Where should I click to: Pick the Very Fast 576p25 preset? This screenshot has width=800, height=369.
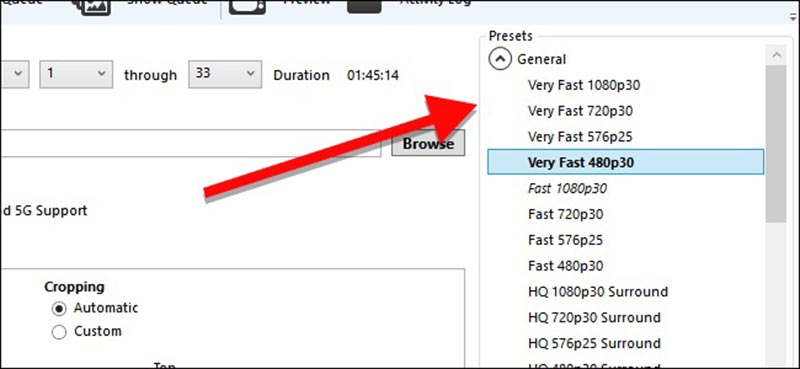pyautogui.click(x=580, y=137)
